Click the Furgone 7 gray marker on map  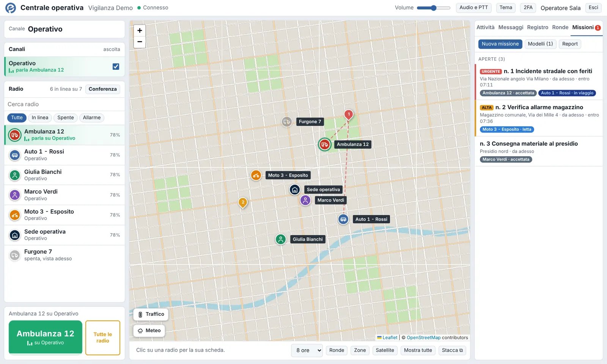(286, 122)
